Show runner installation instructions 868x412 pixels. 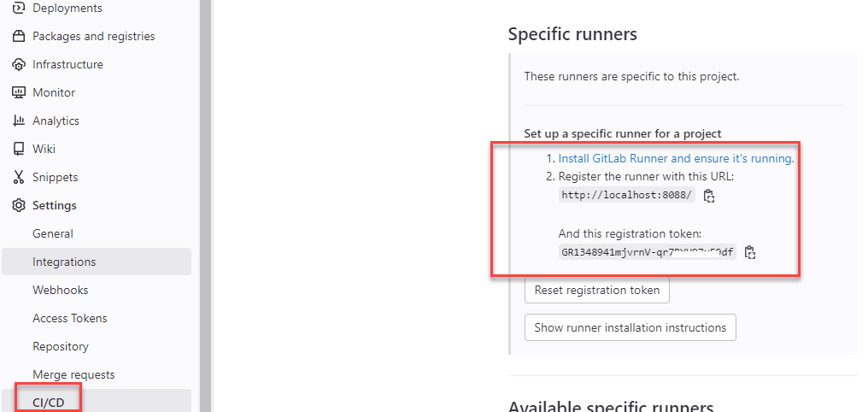coord(630,327)
